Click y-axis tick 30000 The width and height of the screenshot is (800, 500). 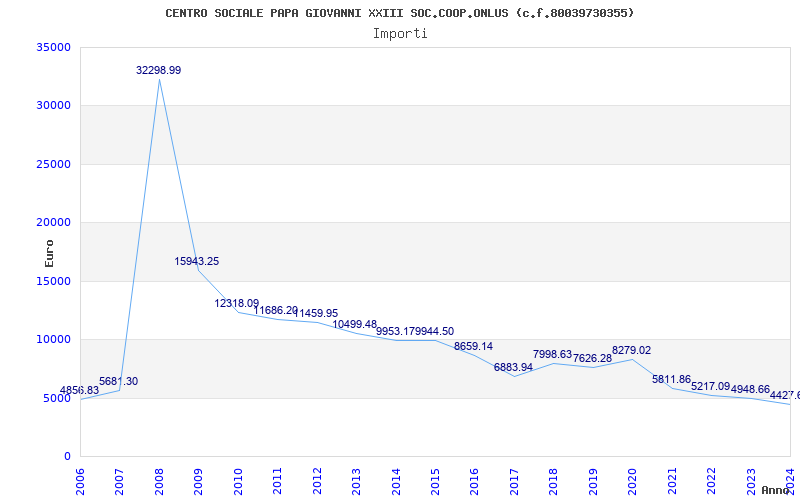point(53,106)
